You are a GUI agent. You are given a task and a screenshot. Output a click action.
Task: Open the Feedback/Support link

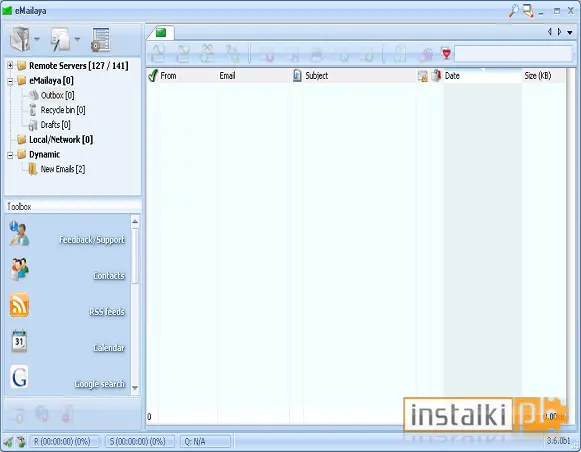(92, 240)
